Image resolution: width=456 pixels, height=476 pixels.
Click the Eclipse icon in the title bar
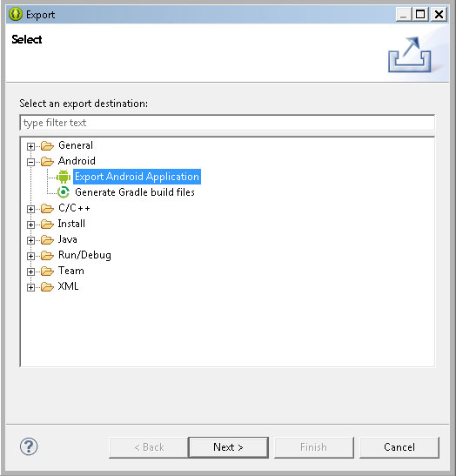click(16, 14)
